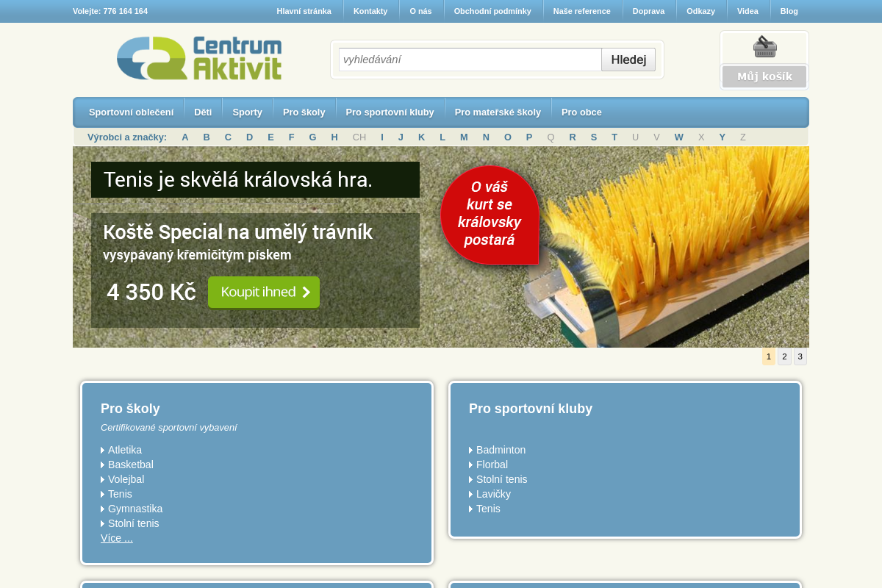Image resolution: width=882 pixels, height=588 pixels.
Task: Click the Centrum Aktivit logo
Action: click(198, 57)
